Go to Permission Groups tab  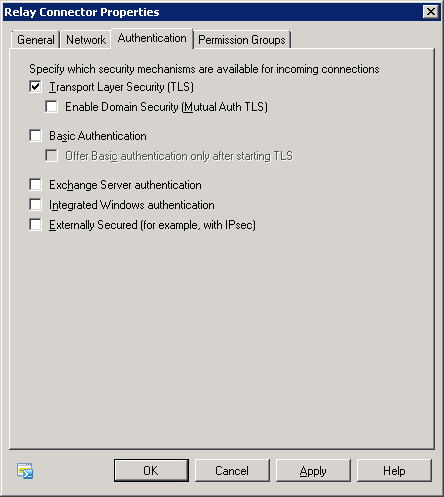tap(242, 40)
